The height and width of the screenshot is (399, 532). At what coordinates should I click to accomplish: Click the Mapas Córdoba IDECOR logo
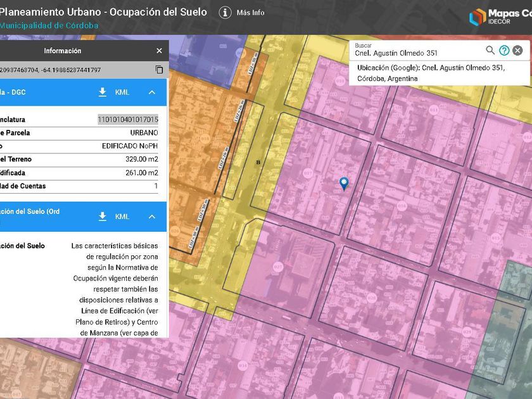pyautogui.click(x=500, y=17)
